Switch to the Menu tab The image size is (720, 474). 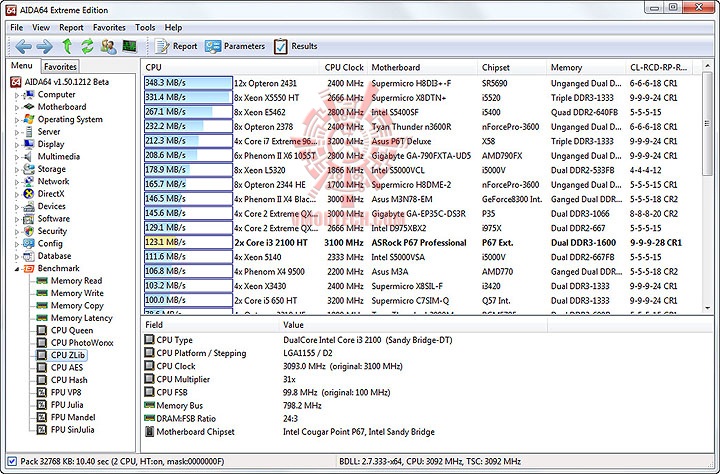coord(22,66)
